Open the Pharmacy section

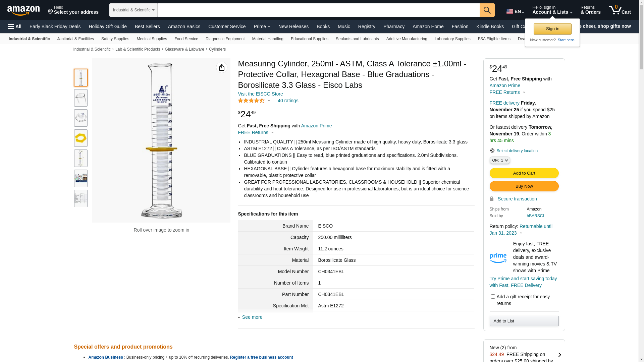coord(394,26)
